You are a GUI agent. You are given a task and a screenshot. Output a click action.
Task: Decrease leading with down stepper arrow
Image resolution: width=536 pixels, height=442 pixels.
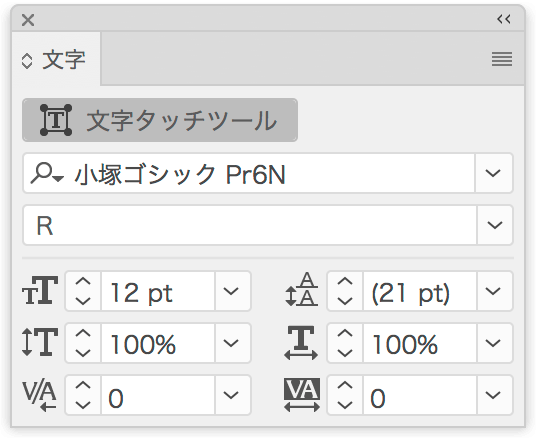coord(345,301)
